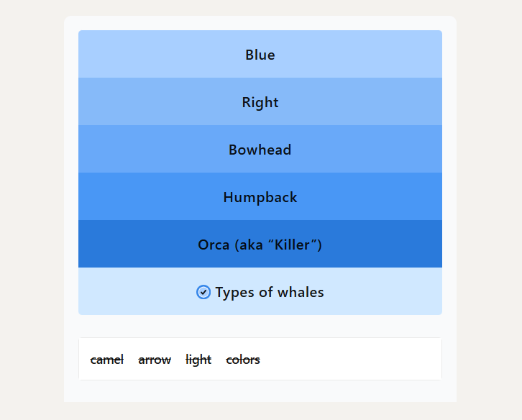Choose the Right whale row

[260, 101]
